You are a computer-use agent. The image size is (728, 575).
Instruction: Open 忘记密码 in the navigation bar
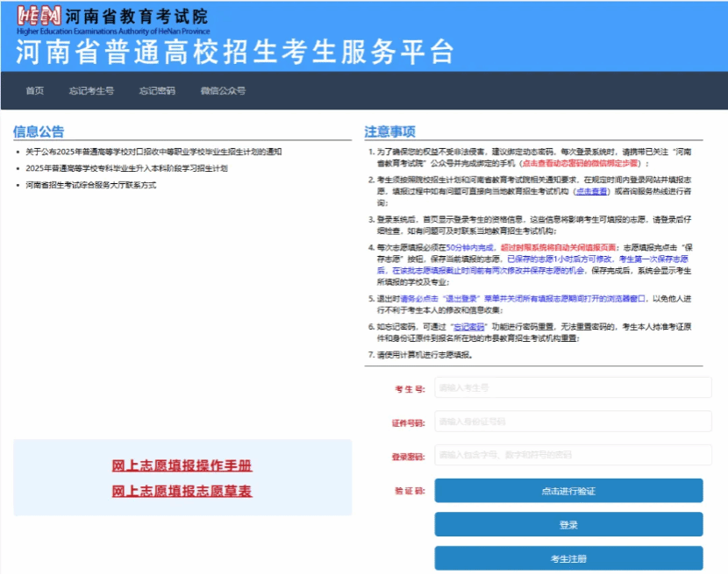point(156,91)
